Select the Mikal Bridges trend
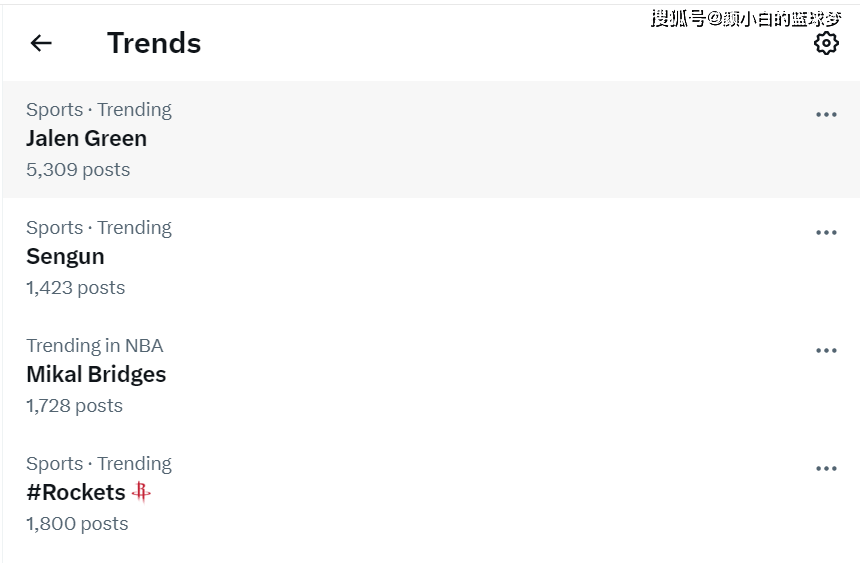This screenshot has width=860, height=563. pos(96,375)
